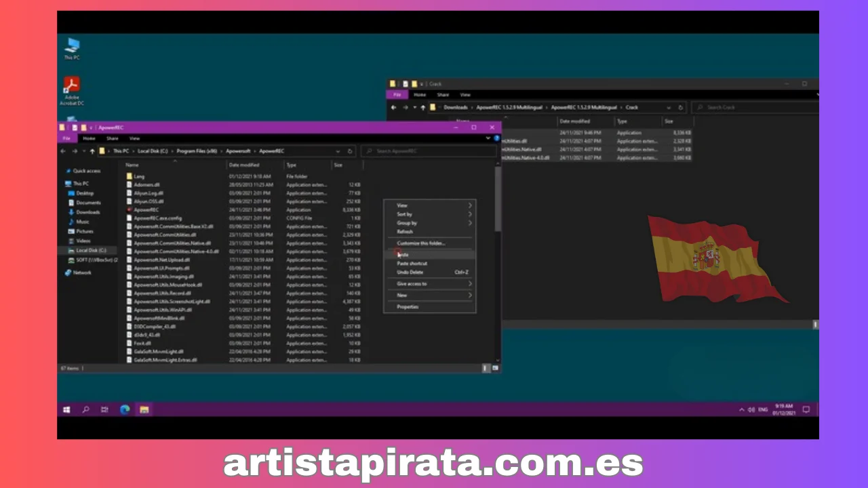Open the volume control in system tray
Viewport: 868px width, 488px height.
click(x=751, y=410)
